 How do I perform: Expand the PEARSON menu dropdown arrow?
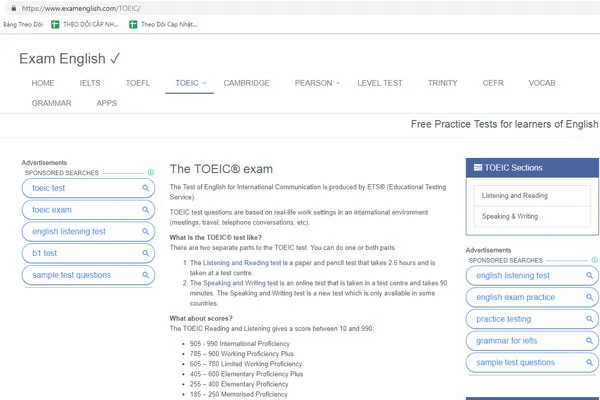(x=338, y=83)
